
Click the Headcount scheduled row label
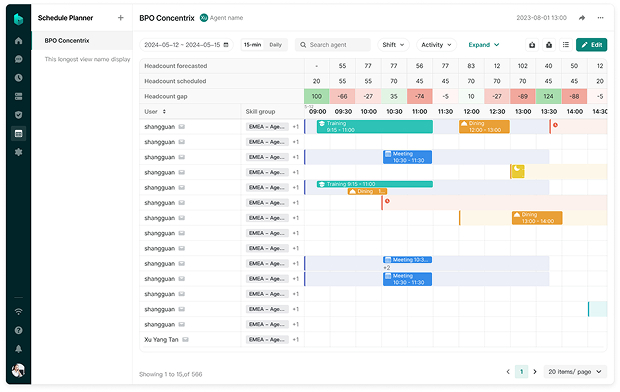[x=175, y=81]
